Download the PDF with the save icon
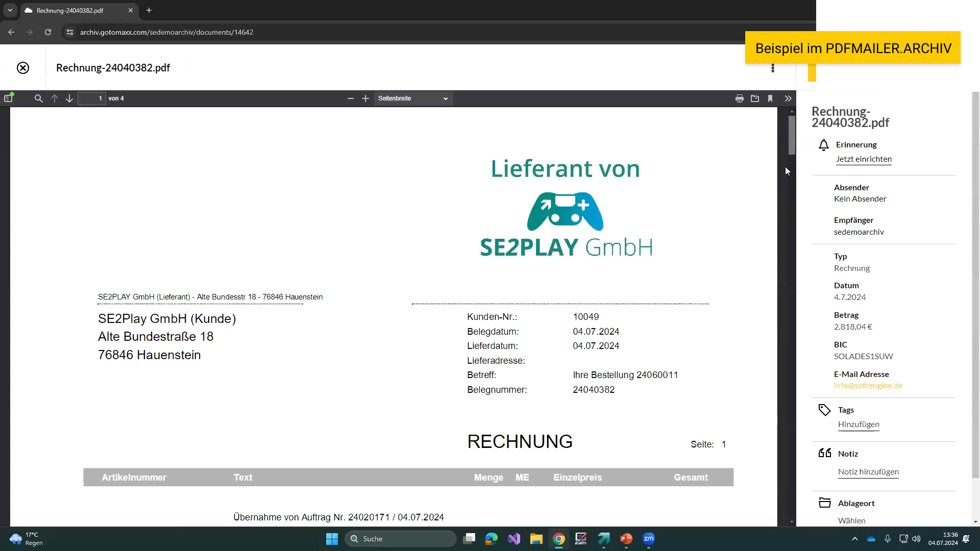Viewport: 980px width, 551px height. (x=755, y=98)
